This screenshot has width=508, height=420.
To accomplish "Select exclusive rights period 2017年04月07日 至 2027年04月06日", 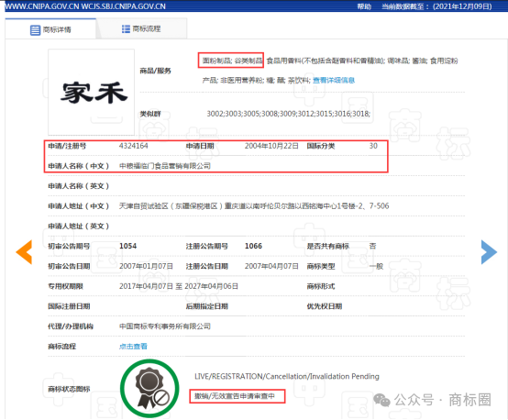I will click(x=179, y=286).
